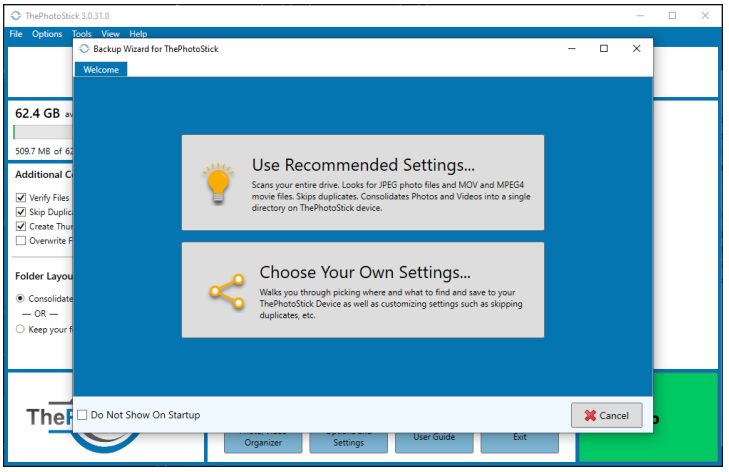The image size is (729, 472).
Task: Cancel the Backup Wizard
Action: 607,415
